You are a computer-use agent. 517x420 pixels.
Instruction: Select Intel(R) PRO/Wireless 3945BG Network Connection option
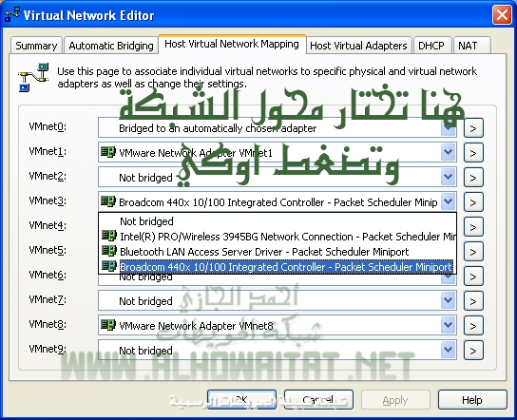(x=278, y=237)
